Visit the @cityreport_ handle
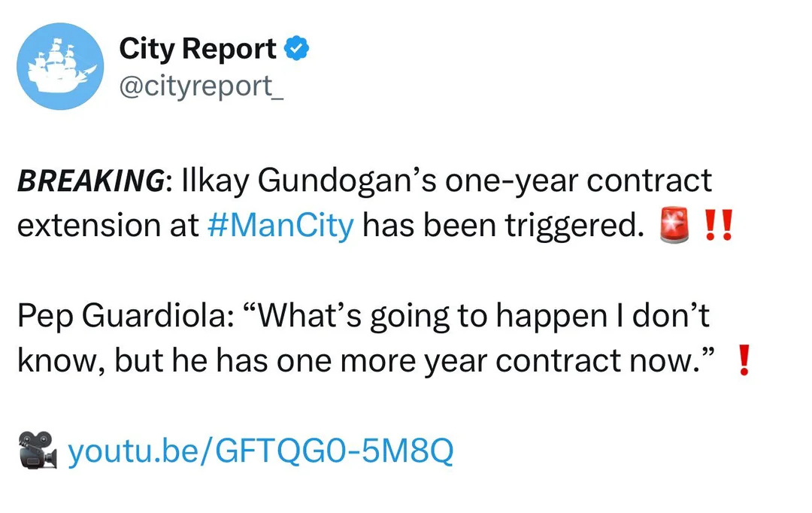The image size is (812, 513). (201, 86)
